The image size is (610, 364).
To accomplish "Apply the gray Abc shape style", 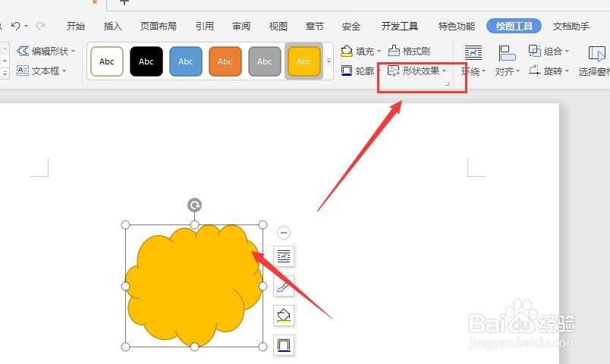I will pos(264,61).
